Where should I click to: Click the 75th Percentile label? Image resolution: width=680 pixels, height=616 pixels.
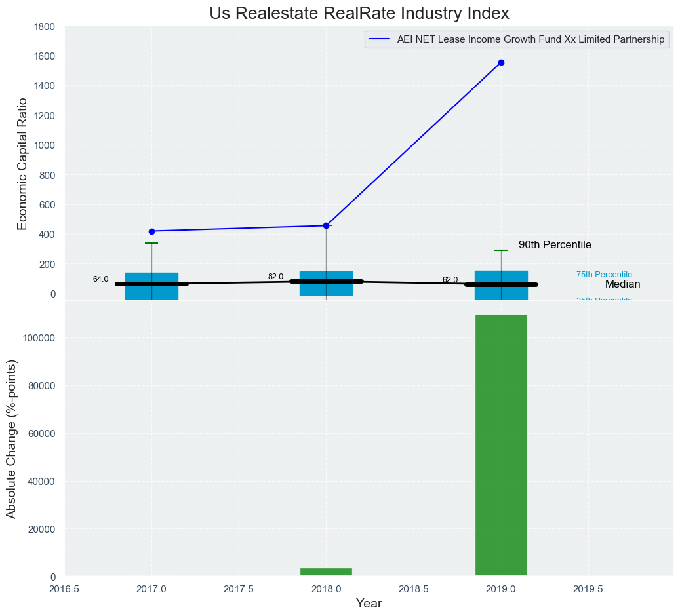point(604,275)
